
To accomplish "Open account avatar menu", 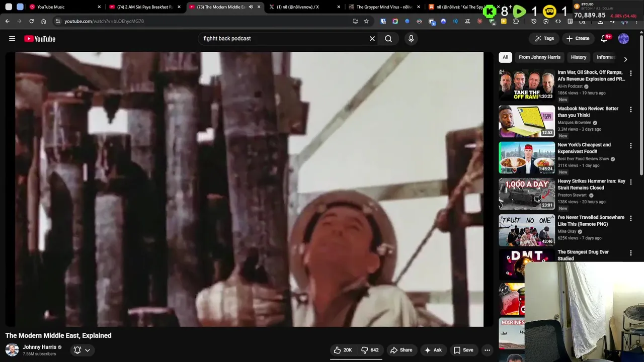I will [623, 39].
